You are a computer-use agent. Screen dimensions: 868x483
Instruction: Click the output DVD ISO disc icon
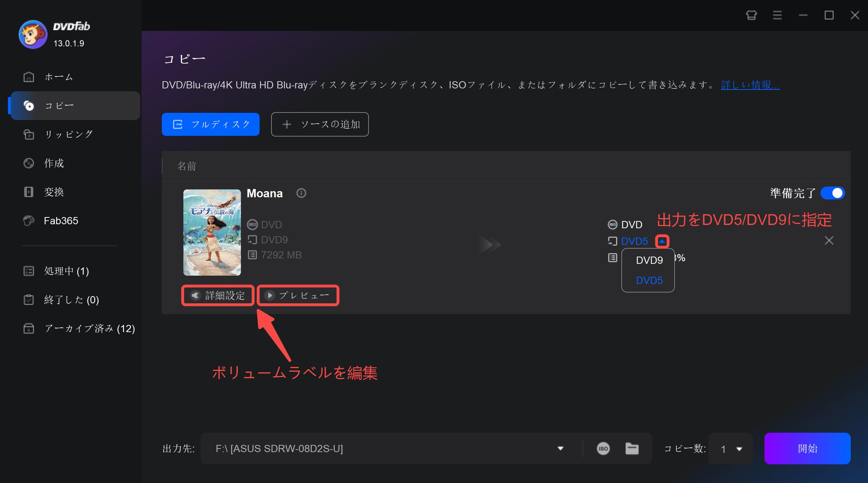(612, 225)
